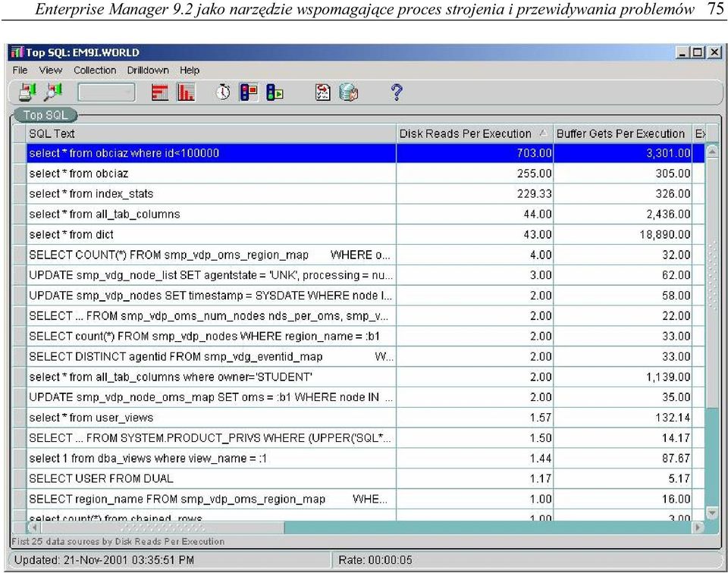This screenshot has height=573, width=728.
Task: Click buffer gets value 87.67
Action: (676, 459)
